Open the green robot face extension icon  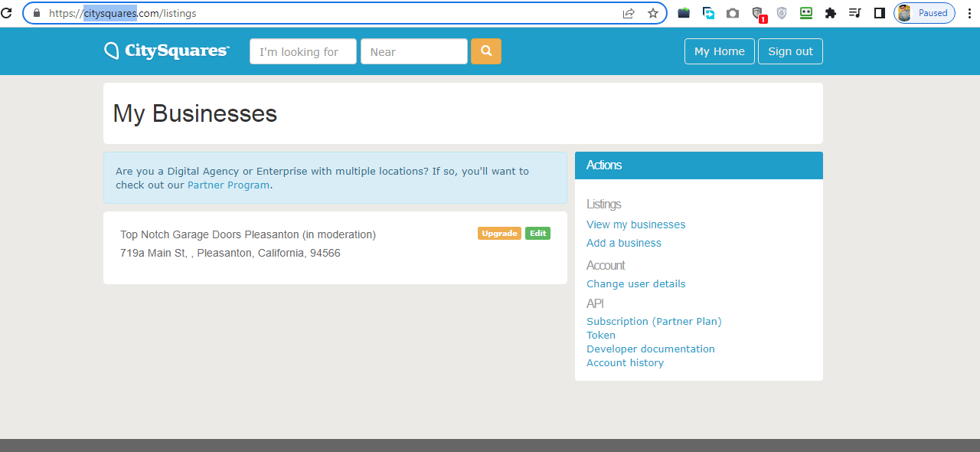pyautogui.click(x=806, y=13)
